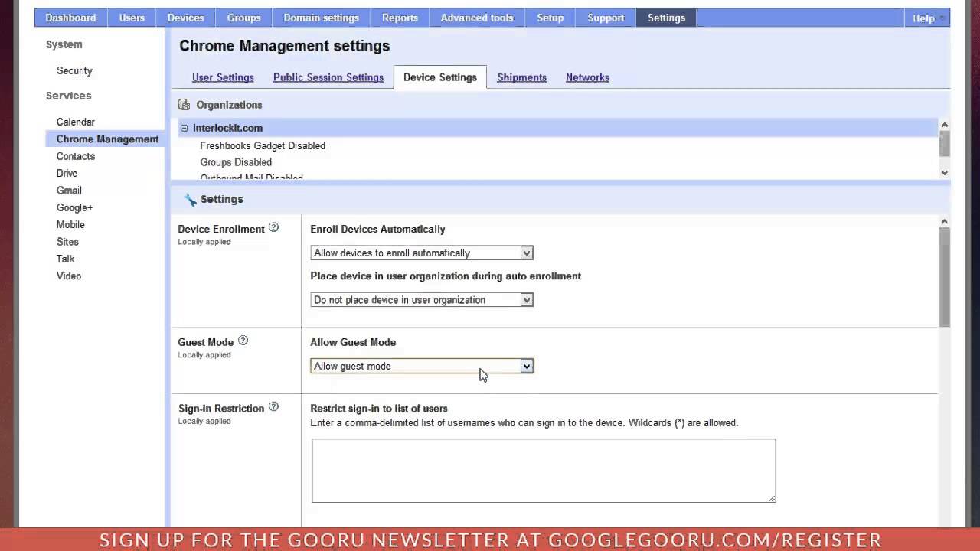Screen dimensions: 980x551
Task: Open Drive service settings
Action: [x=67, y=173]
